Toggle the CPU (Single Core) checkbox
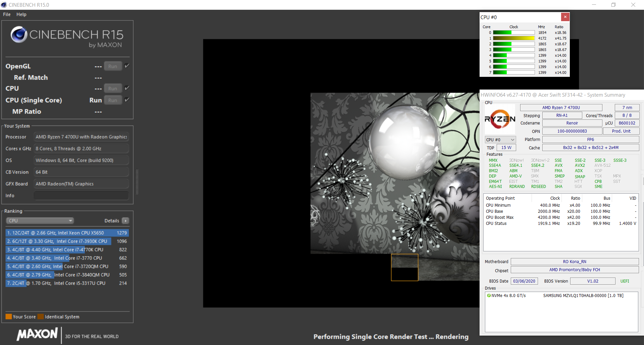 pyautogui.click(x=127, y=100)
